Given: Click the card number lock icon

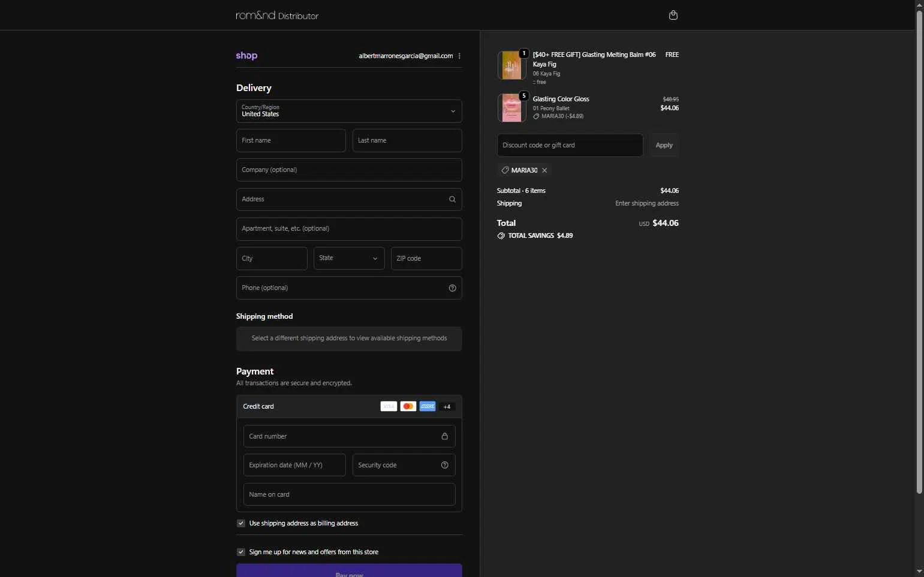Looking at the screenshot, I should tap(444, 436).
